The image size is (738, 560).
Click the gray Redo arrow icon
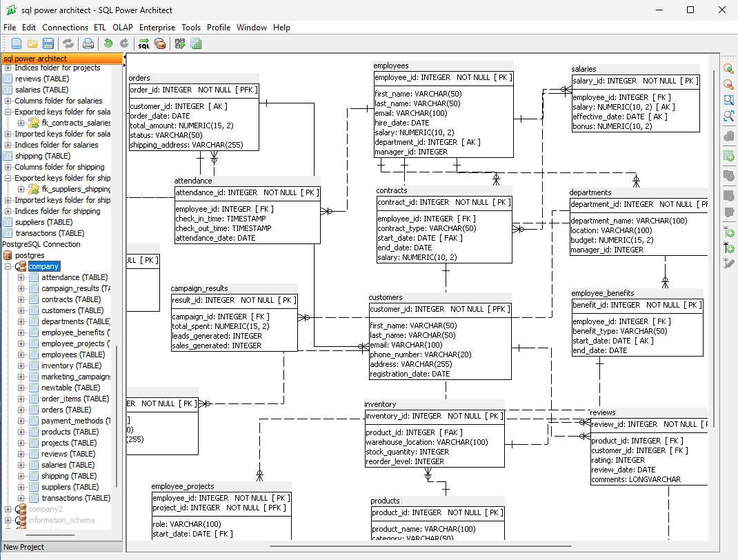point(124,43)
